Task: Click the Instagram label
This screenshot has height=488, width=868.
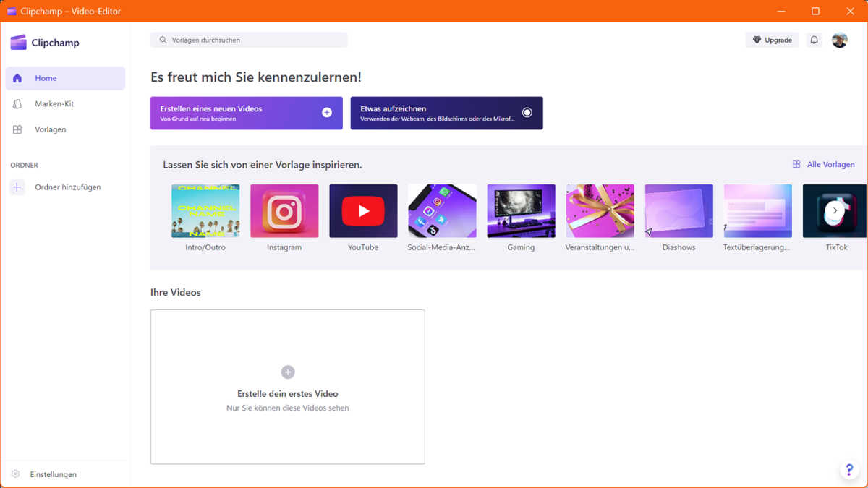Action: coord(284,247)
